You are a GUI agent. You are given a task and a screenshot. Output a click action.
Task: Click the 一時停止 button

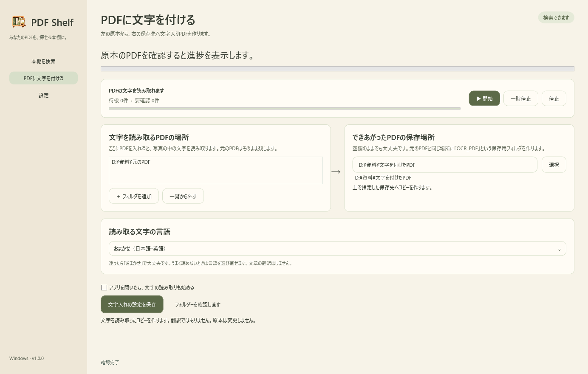point(521,98)
